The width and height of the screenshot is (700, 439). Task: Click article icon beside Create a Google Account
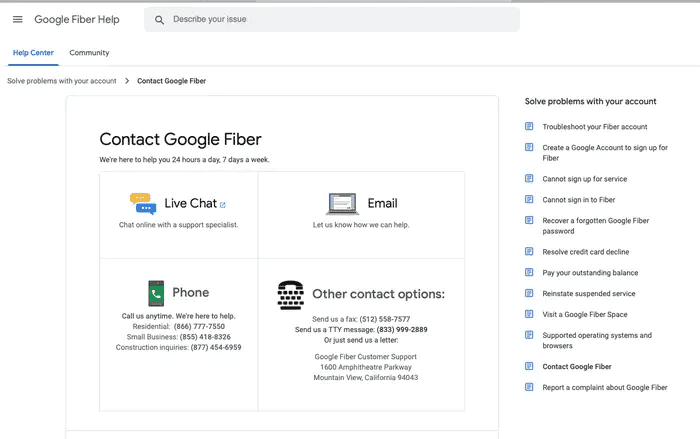pyautogui.click(x=529, y=147)
